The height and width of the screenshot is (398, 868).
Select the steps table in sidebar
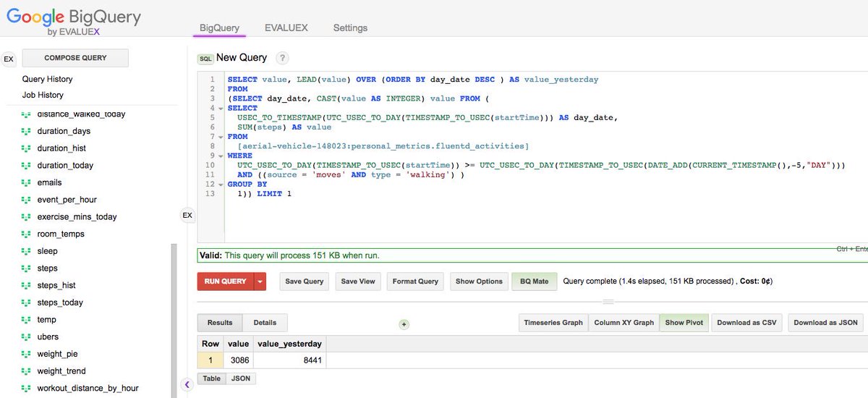click(x=47, y=268)
